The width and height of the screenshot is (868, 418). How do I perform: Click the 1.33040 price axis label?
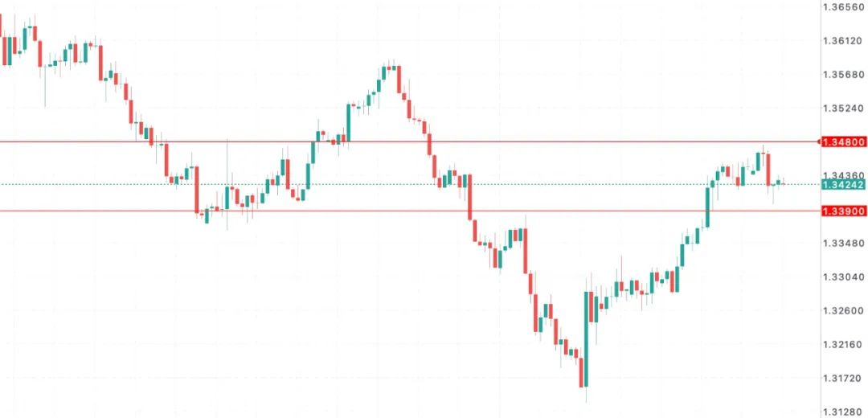tap(842, 277)
